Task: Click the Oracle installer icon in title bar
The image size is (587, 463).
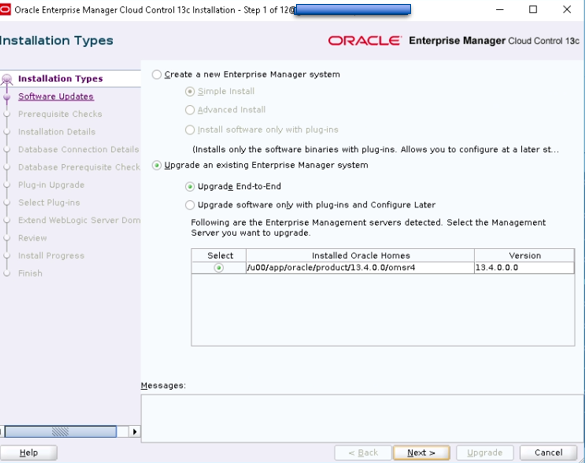Action: click(5, 10)
